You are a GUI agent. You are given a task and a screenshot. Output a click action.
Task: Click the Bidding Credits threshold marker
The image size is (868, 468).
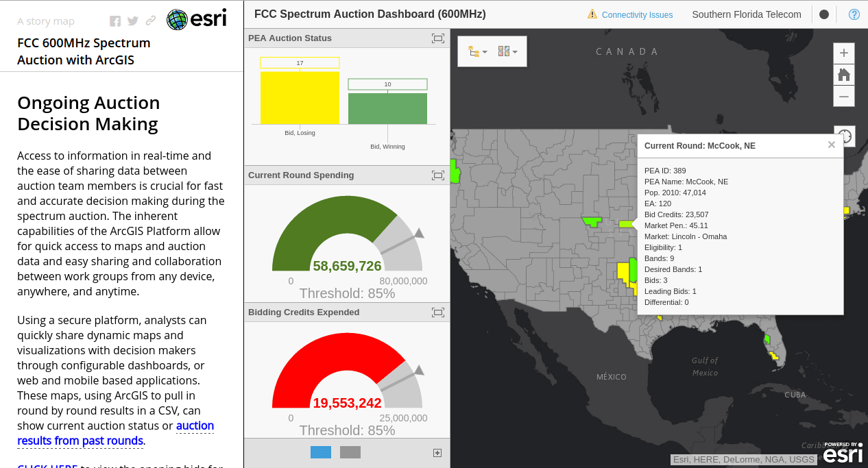pos(418,371)
